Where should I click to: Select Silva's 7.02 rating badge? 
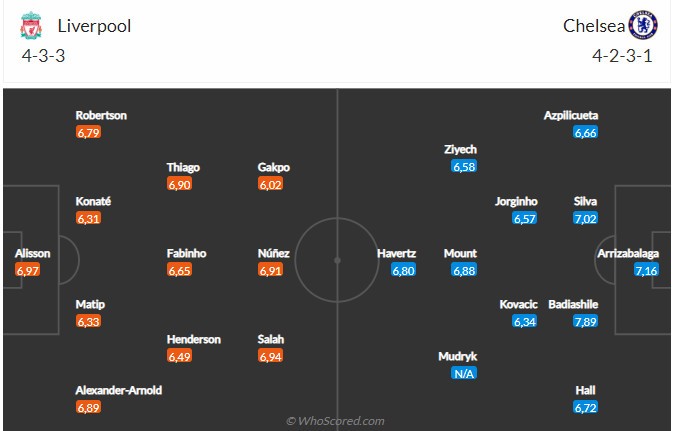pos(585,218)
